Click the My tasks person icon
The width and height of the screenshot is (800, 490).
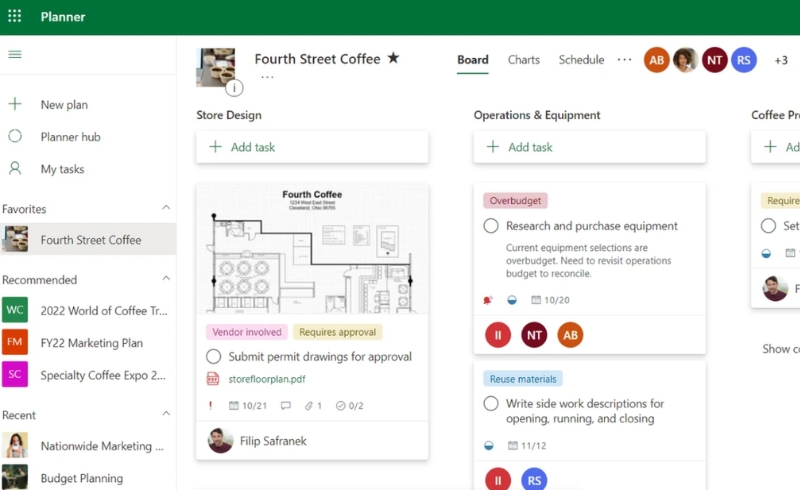point(15,168)
